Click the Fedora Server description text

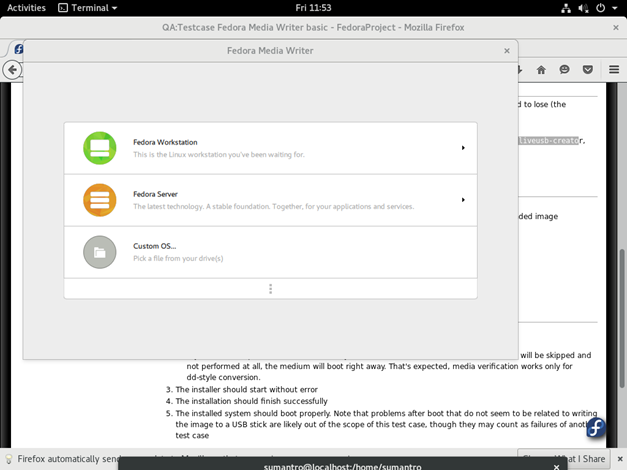274,207
